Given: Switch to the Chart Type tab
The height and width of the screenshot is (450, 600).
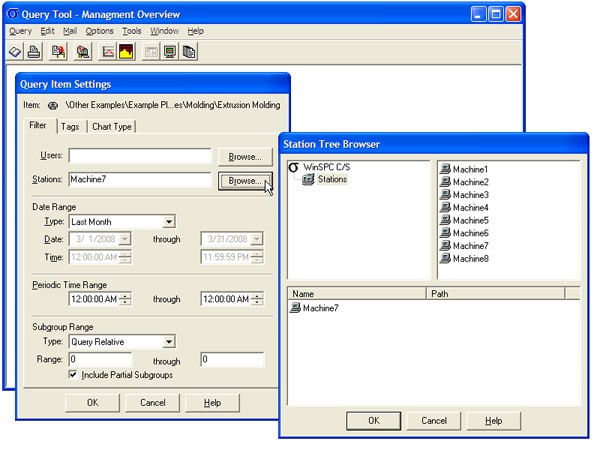Looking at the screenshot, I should (x=112, y=126).
